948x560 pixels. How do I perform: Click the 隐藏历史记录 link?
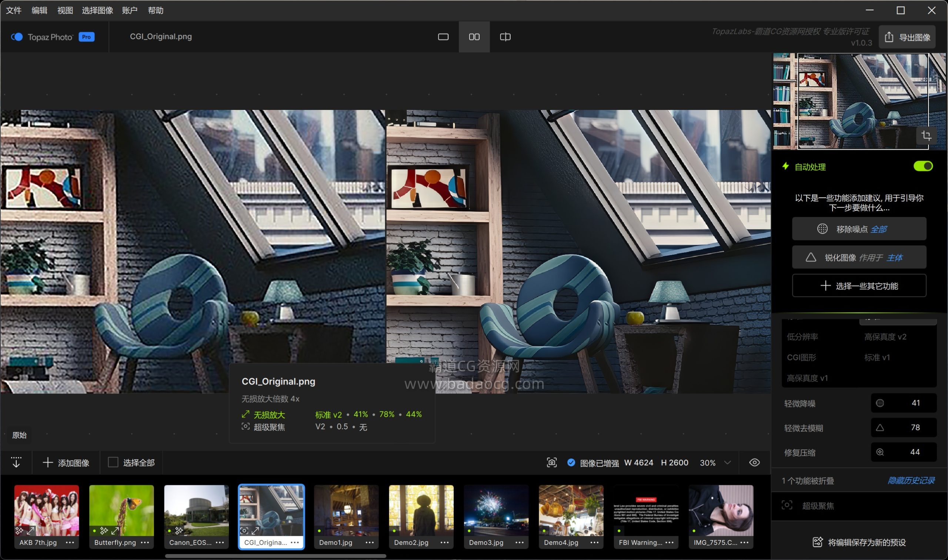(x=911, y=480)
